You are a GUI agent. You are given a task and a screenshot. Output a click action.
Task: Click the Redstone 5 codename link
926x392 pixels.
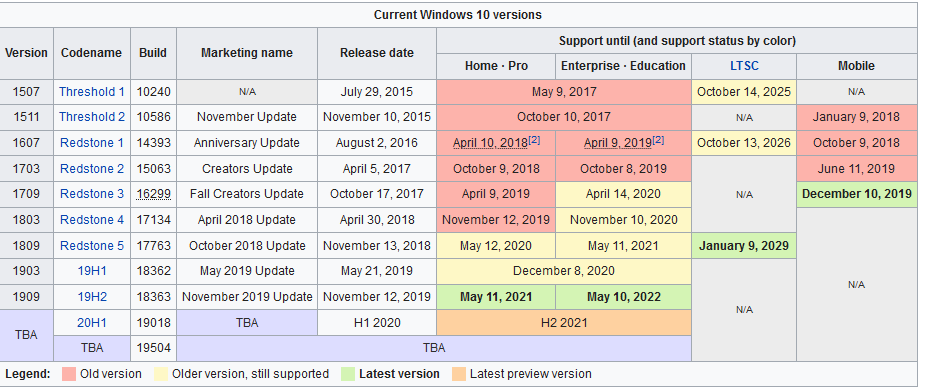click(x=92, y=246)
